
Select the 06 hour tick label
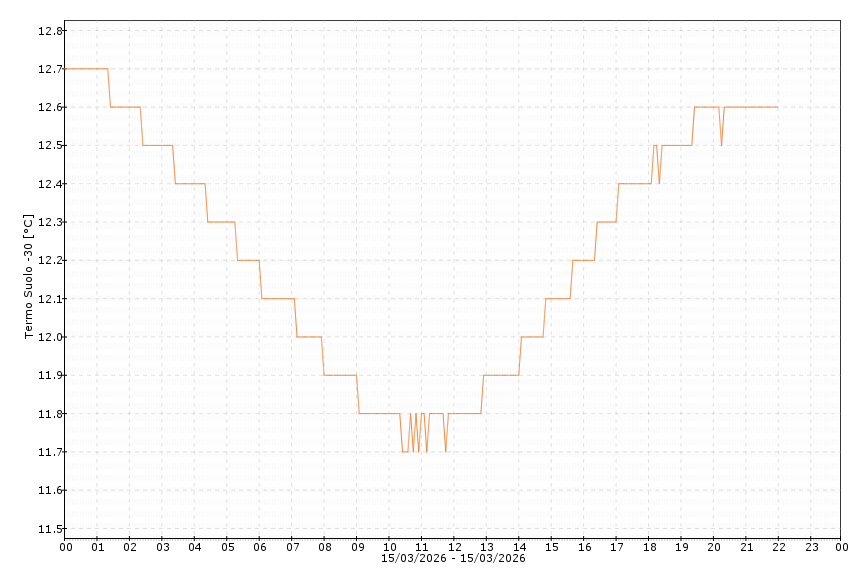[259, 547]
